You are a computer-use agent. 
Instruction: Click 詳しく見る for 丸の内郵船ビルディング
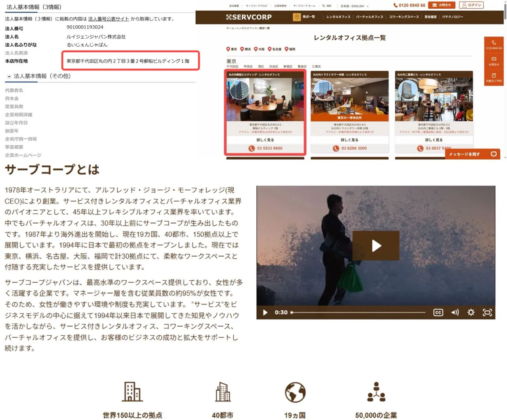(x=265, y=140)
